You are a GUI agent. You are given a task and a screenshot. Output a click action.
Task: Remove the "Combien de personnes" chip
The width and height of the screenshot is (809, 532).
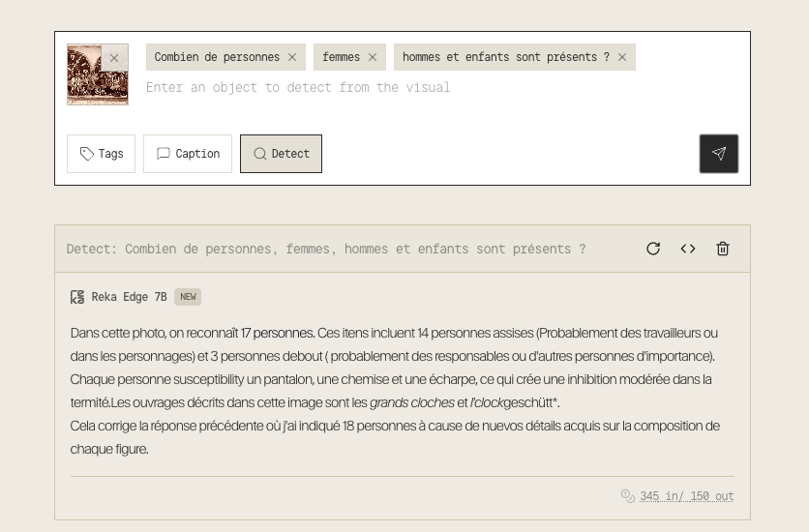pos(292,57)
